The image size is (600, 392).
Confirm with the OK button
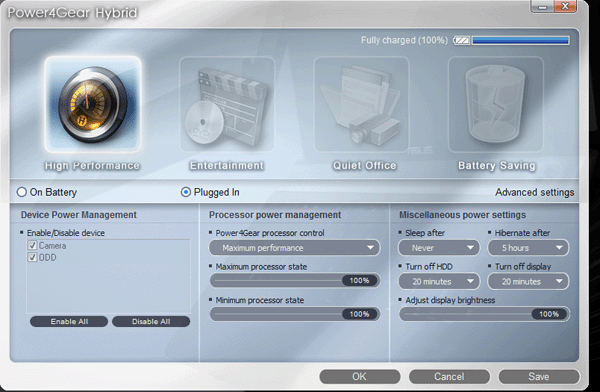coord(360,377)
